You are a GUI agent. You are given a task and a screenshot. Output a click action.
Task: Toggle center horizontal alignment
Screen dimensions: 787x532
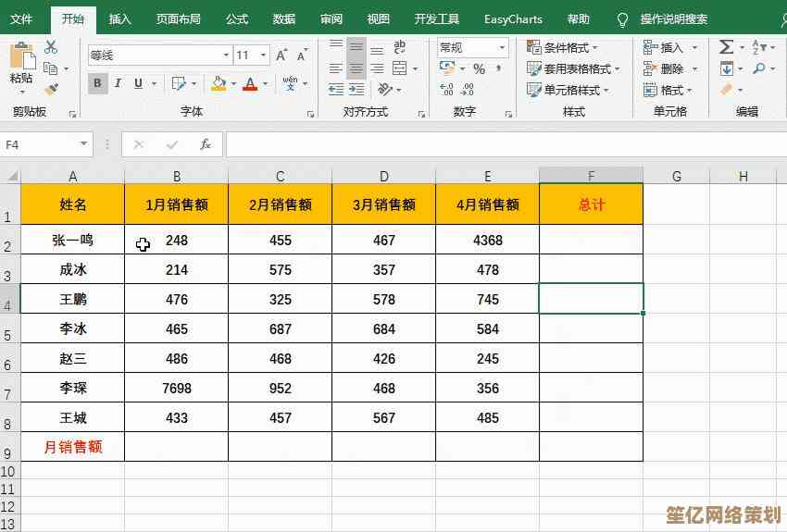click(x=356, y=68)
